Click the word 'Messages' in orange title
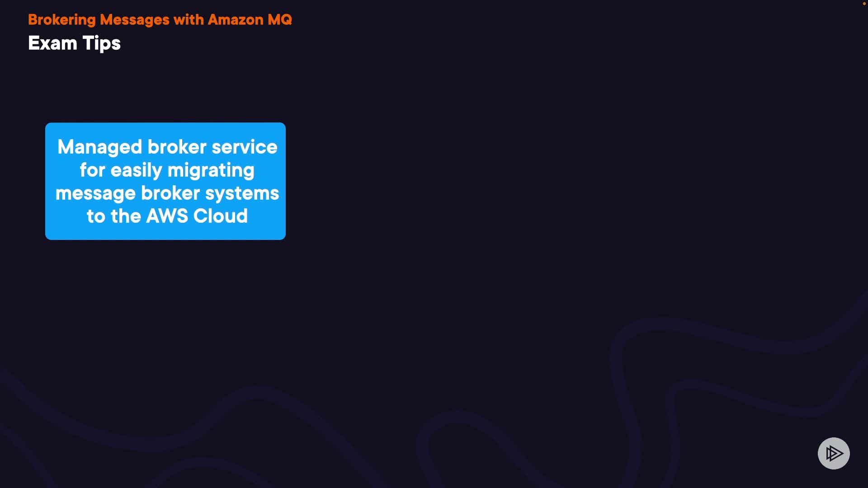The height and width of the screenshot is (488, 868). point(135,20)
